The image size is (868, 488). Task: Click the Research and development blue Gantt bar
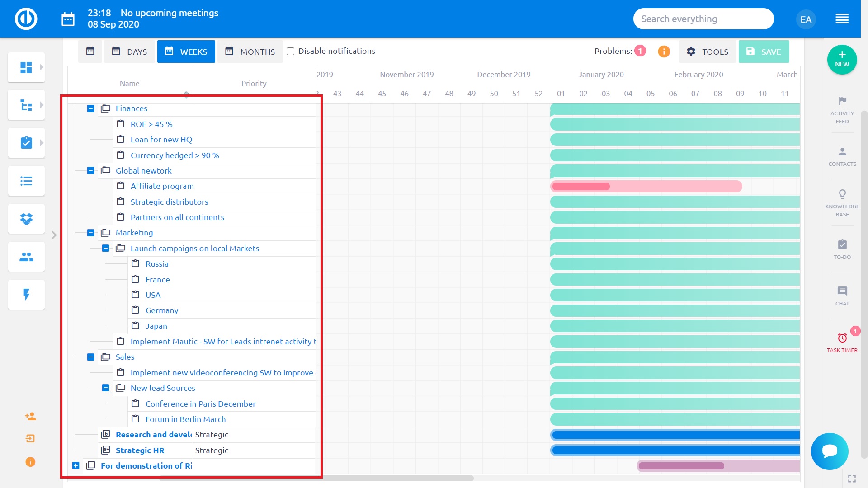(x=675, y=435)
